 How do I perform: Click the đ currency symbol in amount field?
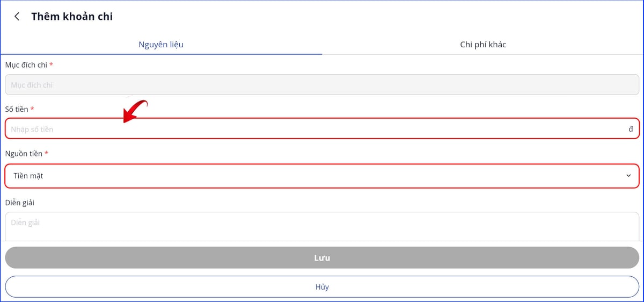631,129
